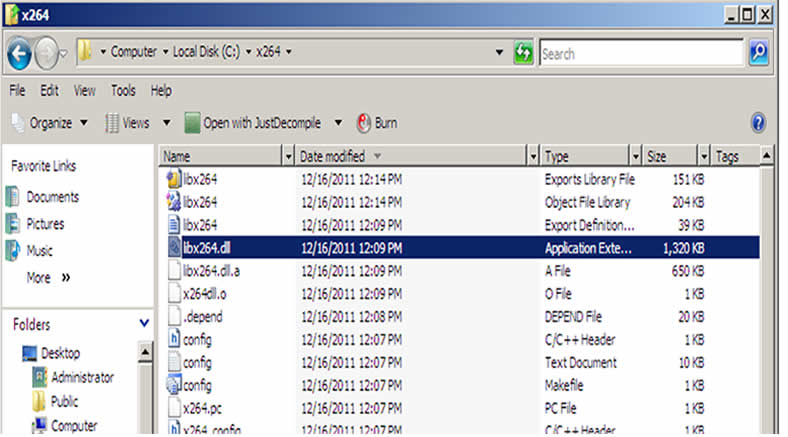Collapse the Folders pane chevron
Image resolution: width=788 pixels, height=437 pixels.
(144, 323)
